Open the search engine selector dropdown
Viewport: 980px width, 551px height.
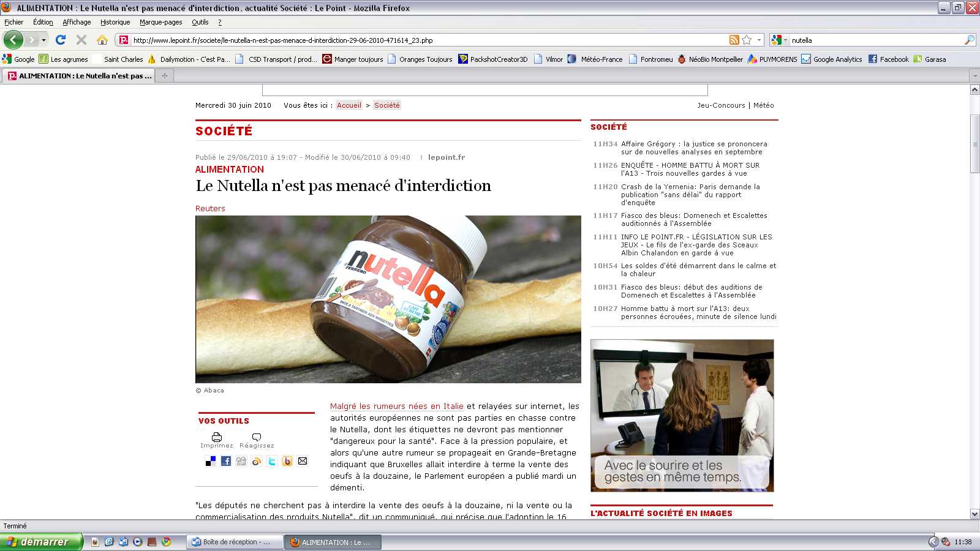tap(780, 40)
